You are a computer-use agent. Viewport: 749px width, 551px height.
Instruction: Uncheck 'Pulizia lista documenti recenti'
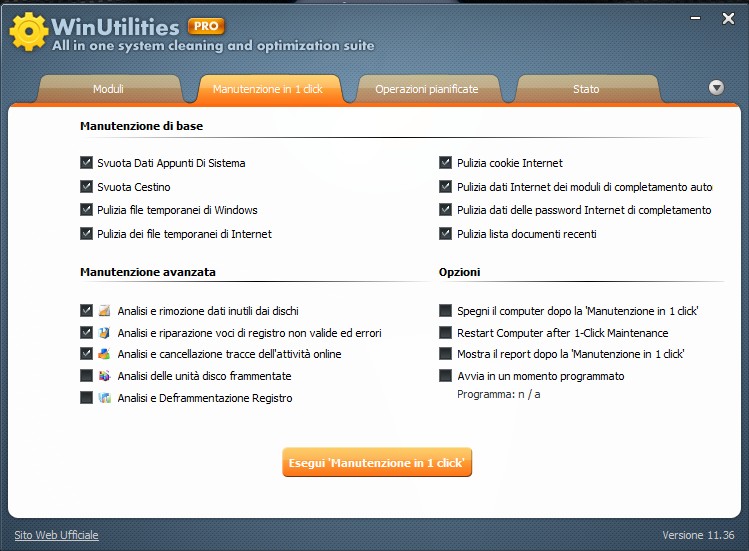coord(445,234)
